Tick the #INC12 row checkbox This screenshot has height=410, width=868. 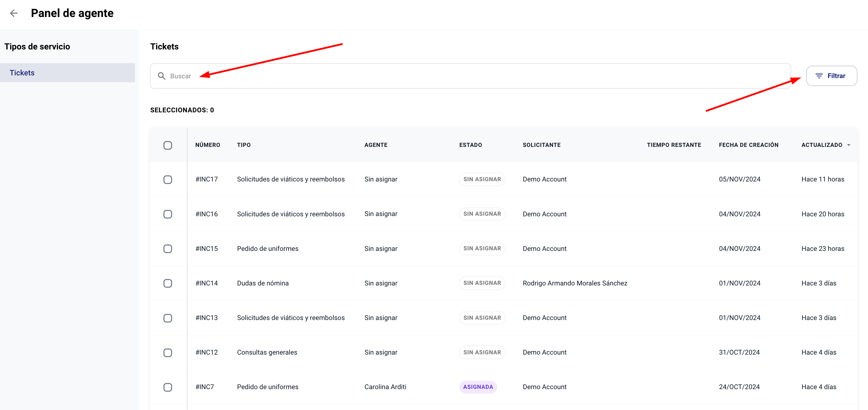click(167, 352)
